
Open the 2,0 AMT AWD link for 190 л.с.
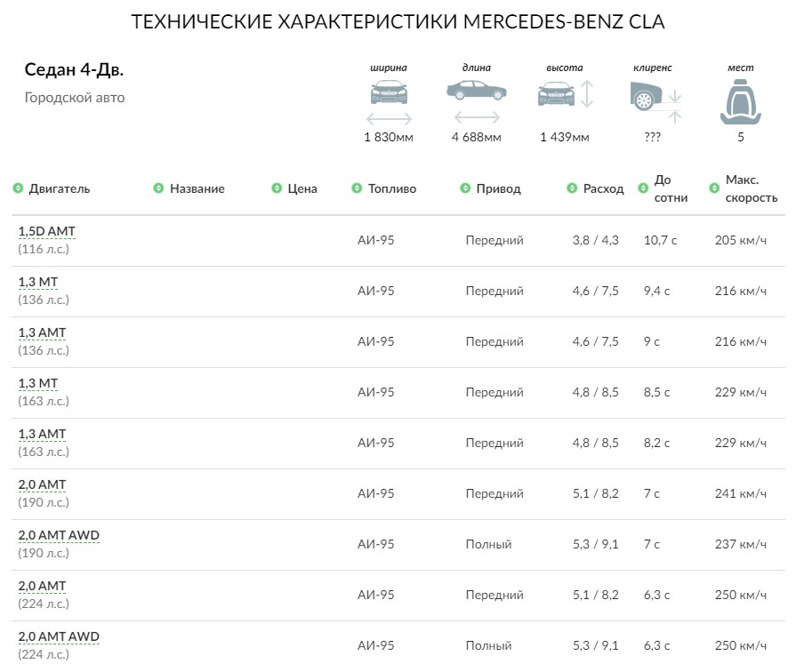59,535
